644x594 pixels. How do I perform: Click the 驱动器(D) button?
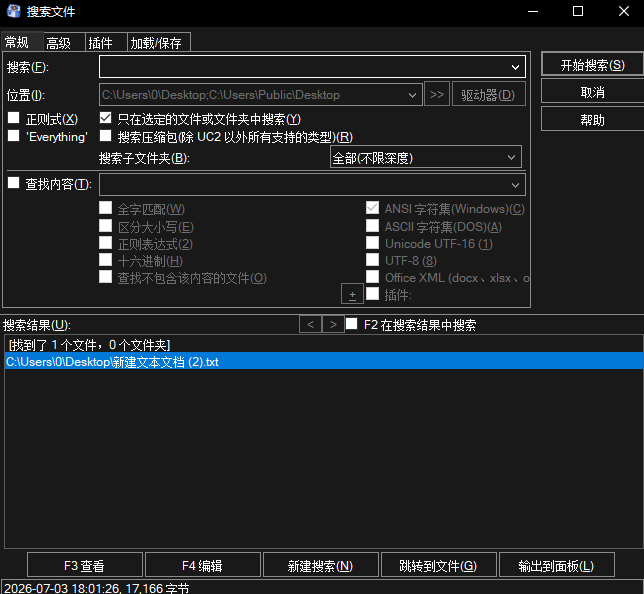(x=488, y=94)
